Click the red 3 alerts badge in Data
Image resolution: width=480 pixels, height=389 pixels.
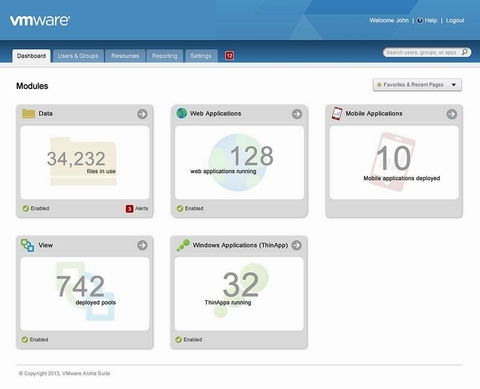[x=129, y=209]
